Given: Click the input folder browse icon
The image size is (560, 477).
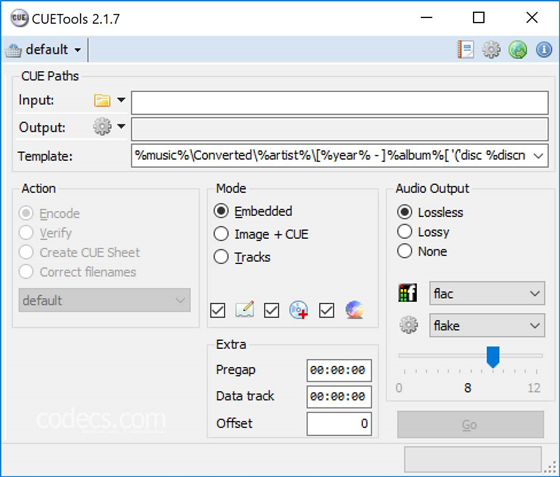Looking at the screenshot, I should pos(102,100).
